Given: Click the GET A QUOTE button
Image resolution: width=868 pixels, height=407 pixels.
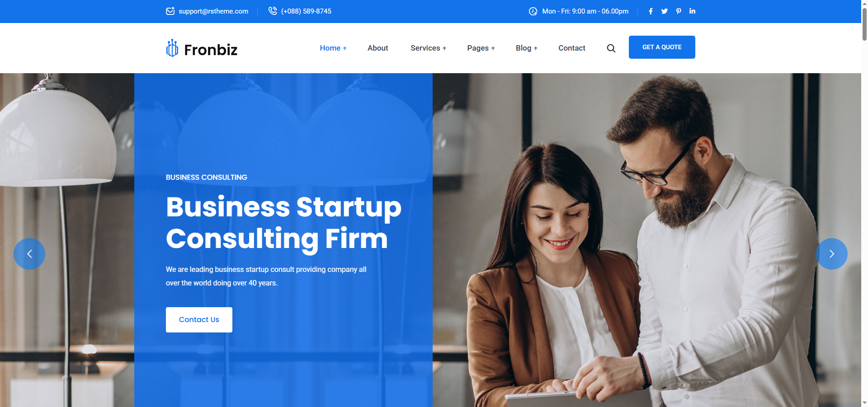Looking at the screenshot, I should (x=662, y=47).
